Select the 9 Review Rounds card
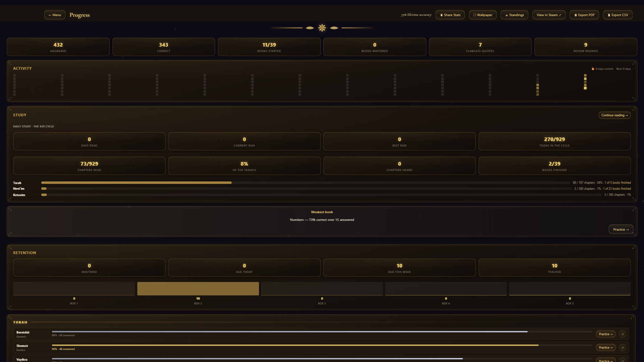Screen dimensions: 644x362 586,47
